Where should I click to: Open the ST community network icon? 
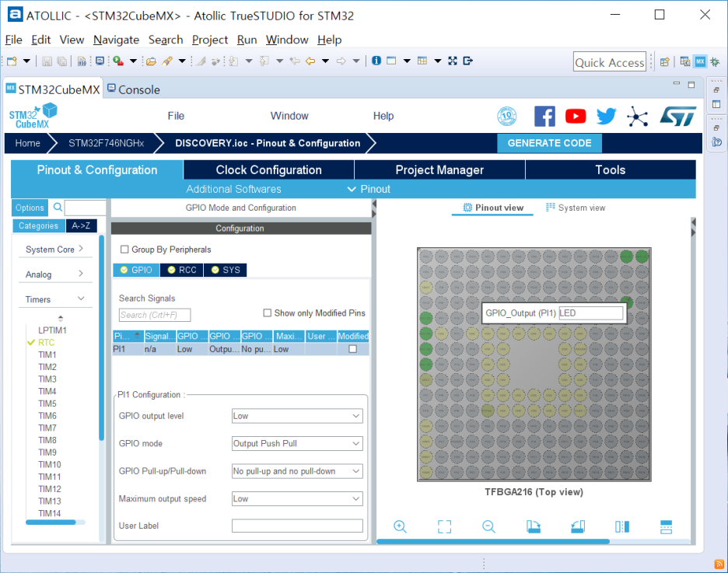click(637, 116)
